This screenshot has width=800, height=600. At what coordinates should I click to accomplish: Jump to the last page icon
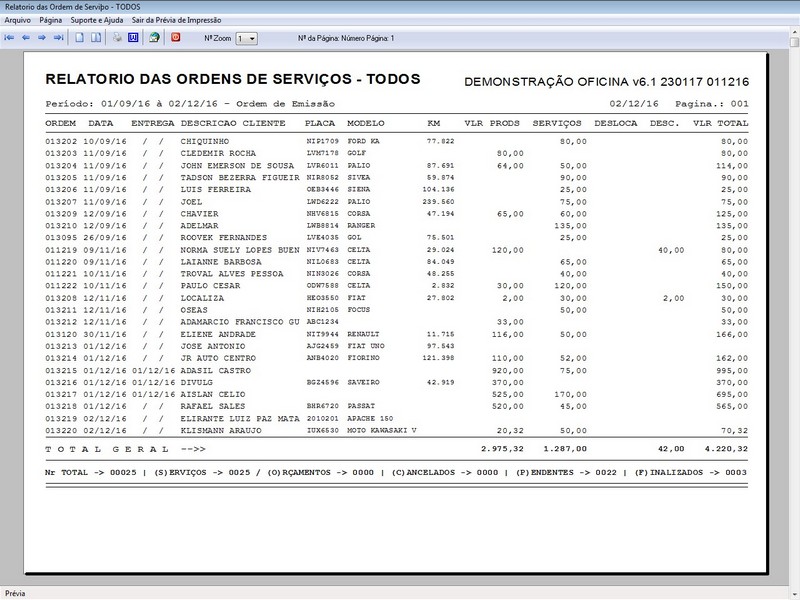tap(56, 37)
